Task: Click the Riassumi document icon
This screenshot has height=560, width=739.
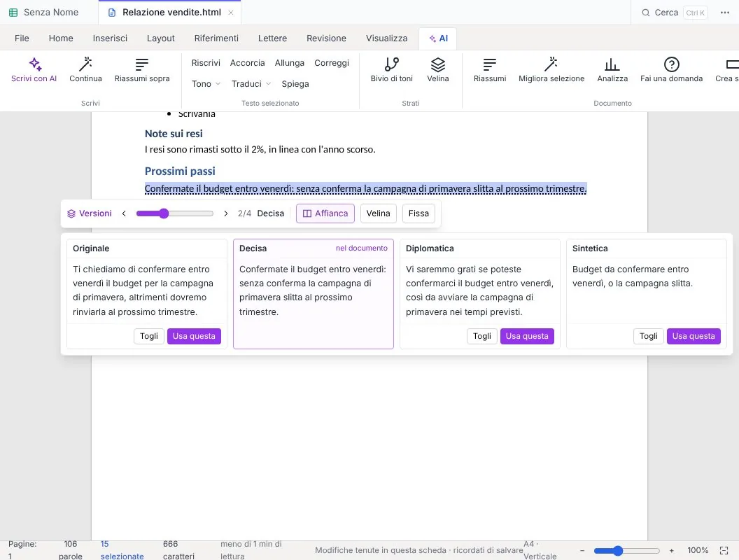Action: click(490, 64)
